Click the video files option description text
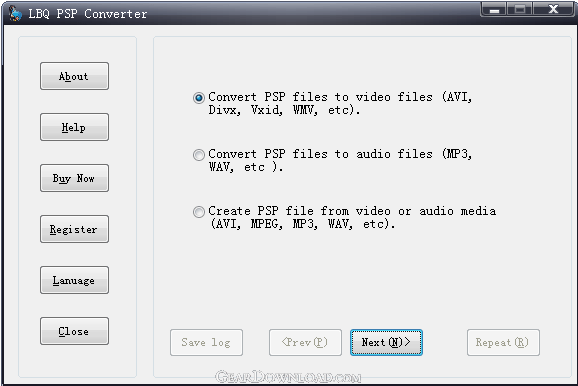Screen dimensions: 578x386 coord(340,104)
